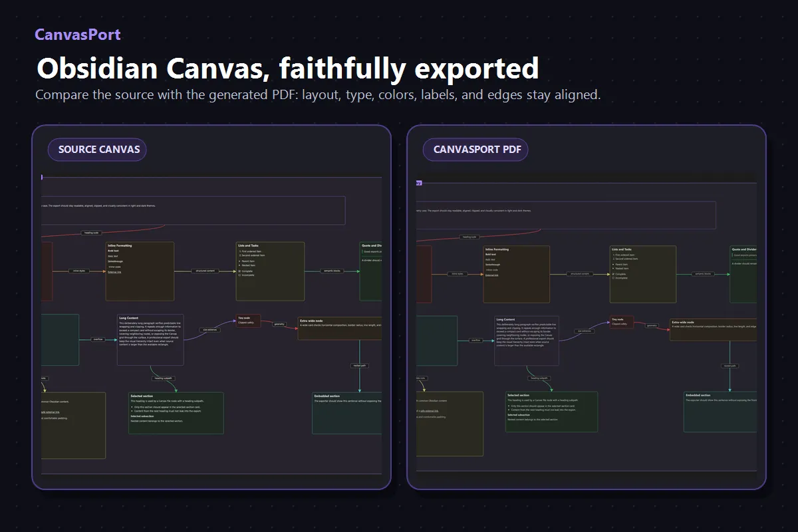Click the 'geometry' edge label in CanvasPort PDF
The height and width of the screenshot is (532, 798).
[x=652, y=326]
